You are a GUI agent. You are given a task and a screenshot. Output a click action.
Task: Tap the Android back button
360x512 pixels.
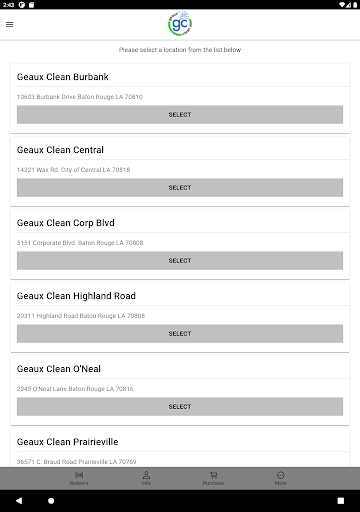pos(19,501)
